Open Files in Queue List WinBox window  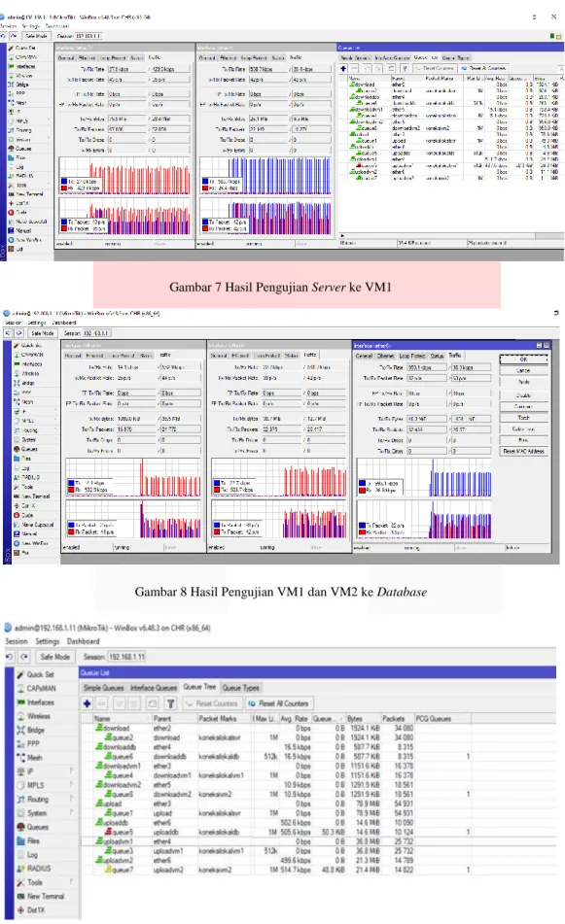(28, 840)
